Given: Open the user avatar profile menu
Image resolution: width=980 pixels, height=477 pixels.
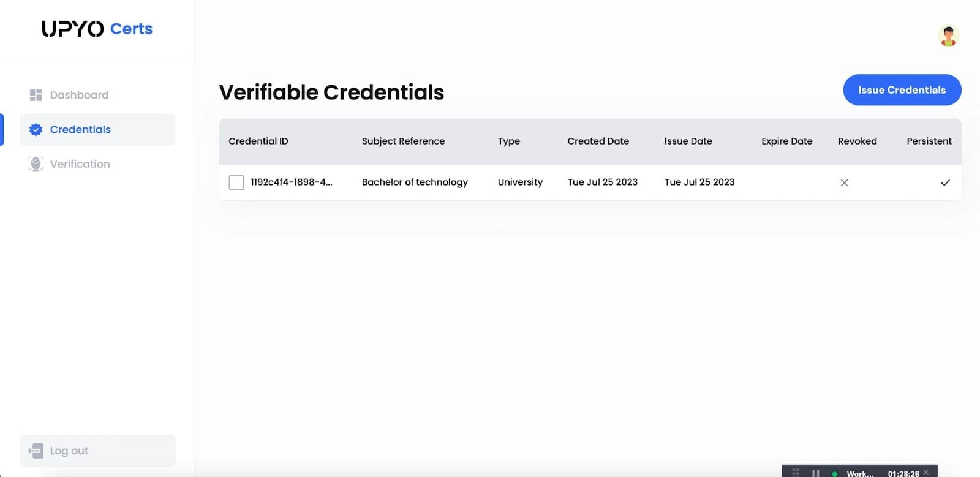Looking at the screenshot, I should [x=948, y=36].
